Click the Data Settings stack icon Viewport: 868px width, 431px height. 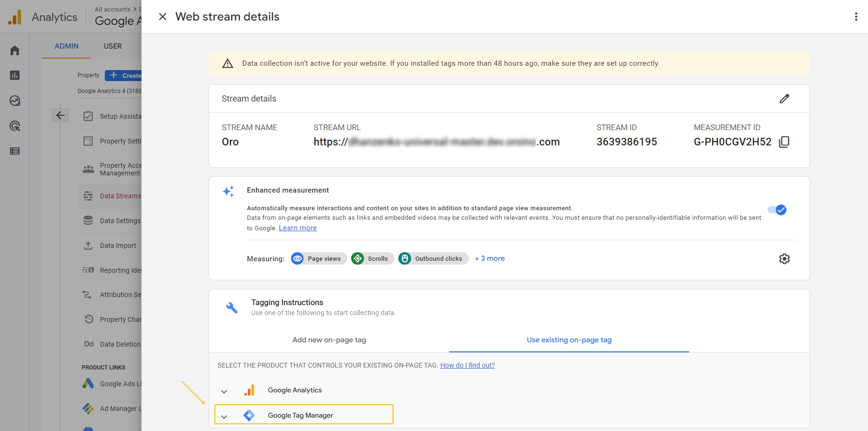(x=88, y=220)
